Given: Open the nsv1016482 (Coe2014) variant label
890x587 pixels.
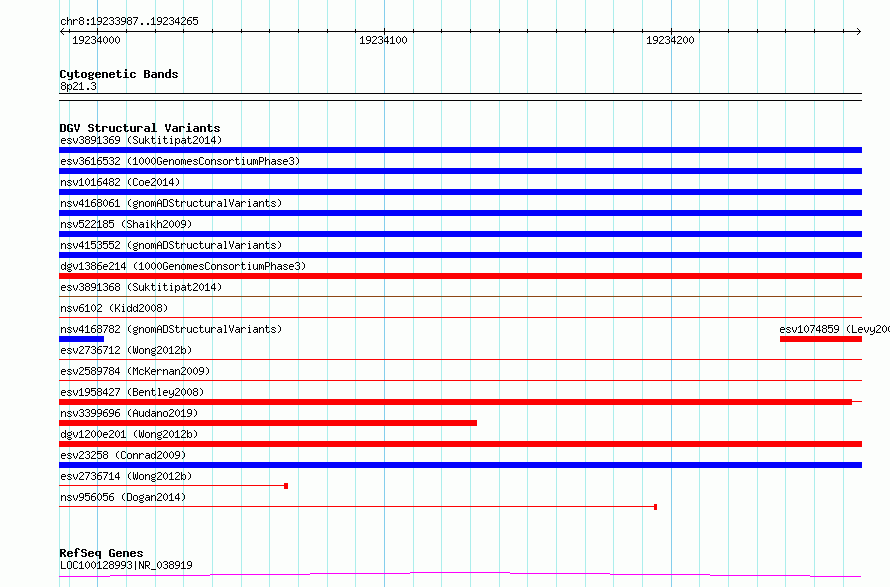Looking at the screenshot, I should coord(120,182).
